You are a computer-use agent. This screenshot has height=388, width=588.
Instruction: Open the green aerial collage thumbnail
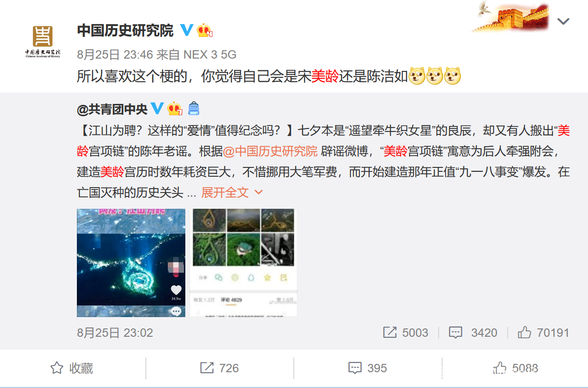pos(243,262)
